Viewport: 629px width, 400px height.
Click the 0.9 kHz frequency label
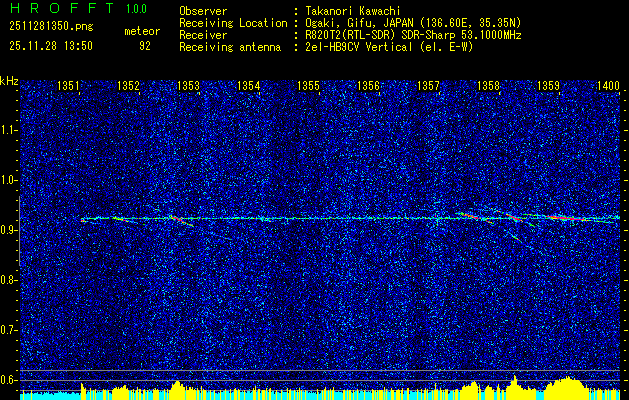click(8, 230)
